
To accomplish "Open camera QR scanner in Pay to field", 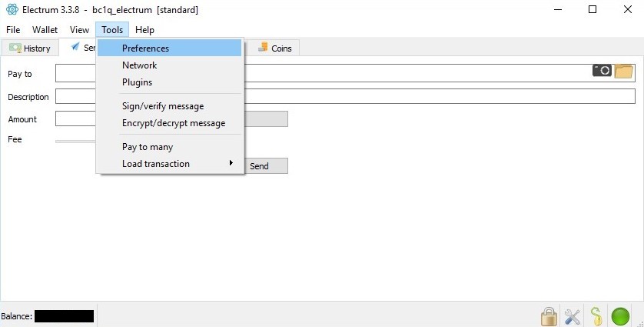I will click(602, 71).
